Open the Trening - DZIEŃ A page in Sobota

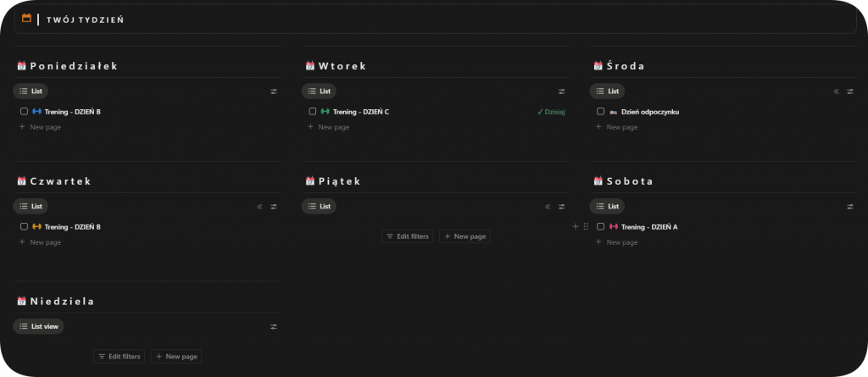coord(648,227)
